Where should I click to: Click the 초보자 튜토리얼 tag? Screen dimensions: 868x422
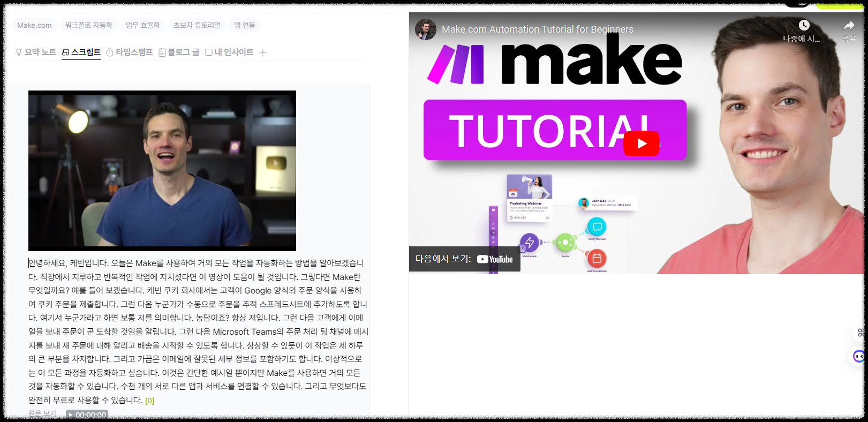click(x=197, y=25)
